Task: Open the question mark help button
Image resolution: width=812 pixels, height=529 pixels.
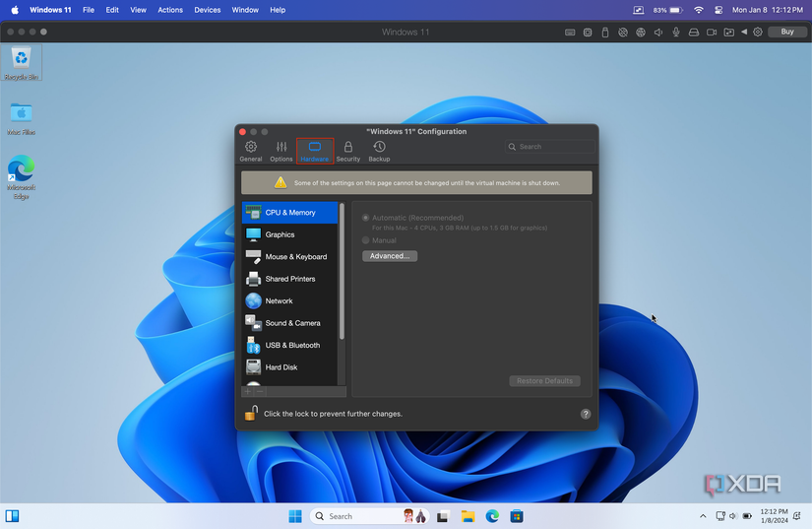Action: pos(586,414)
